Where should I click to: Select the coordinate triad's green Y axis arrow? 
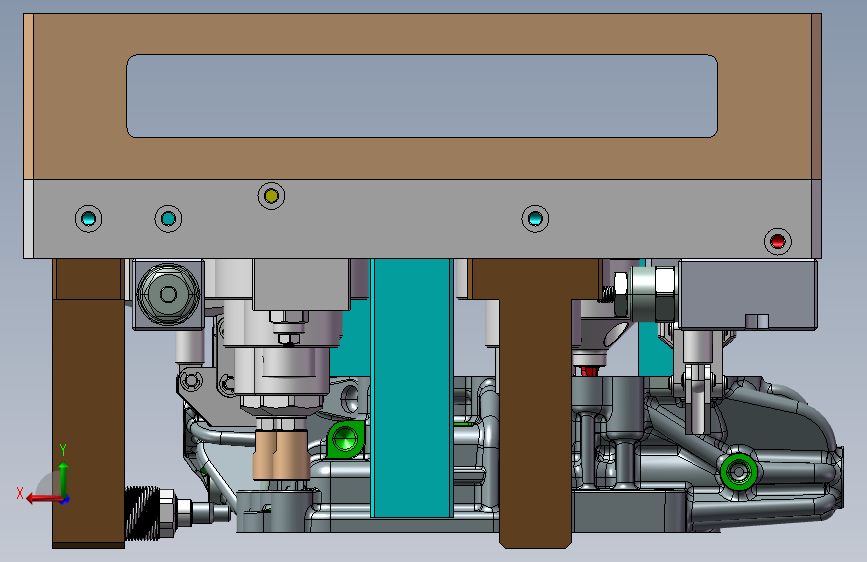63,480
